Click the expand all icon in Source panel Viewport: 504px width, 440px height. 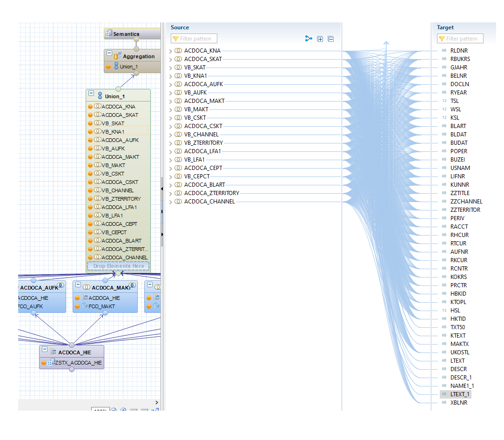(320, 39)
